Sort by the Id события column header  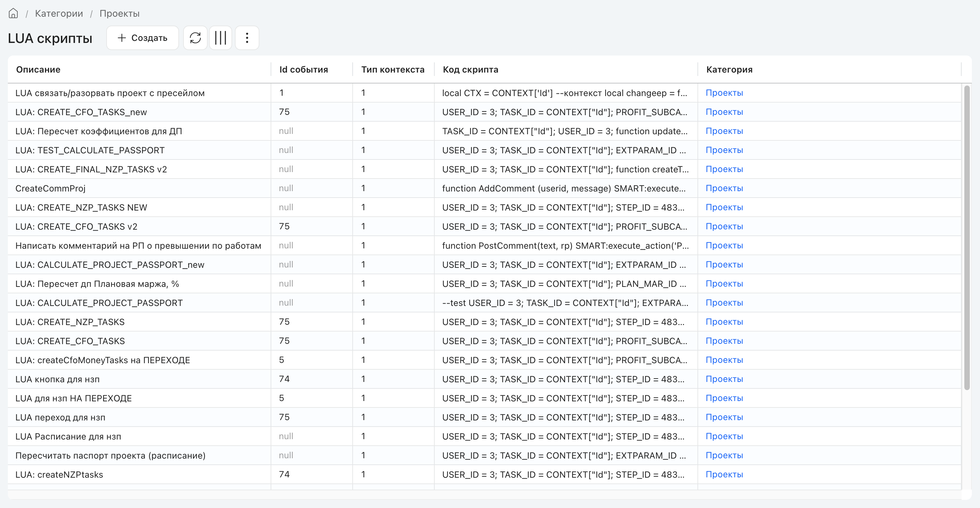click(304, 69)
